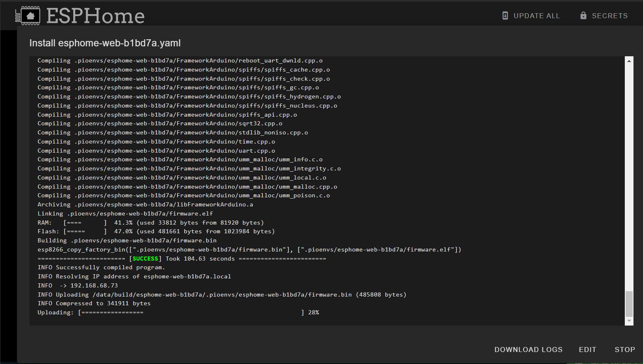Click 'INFO Compressed to 341911 bytes' line

point(94,304)
